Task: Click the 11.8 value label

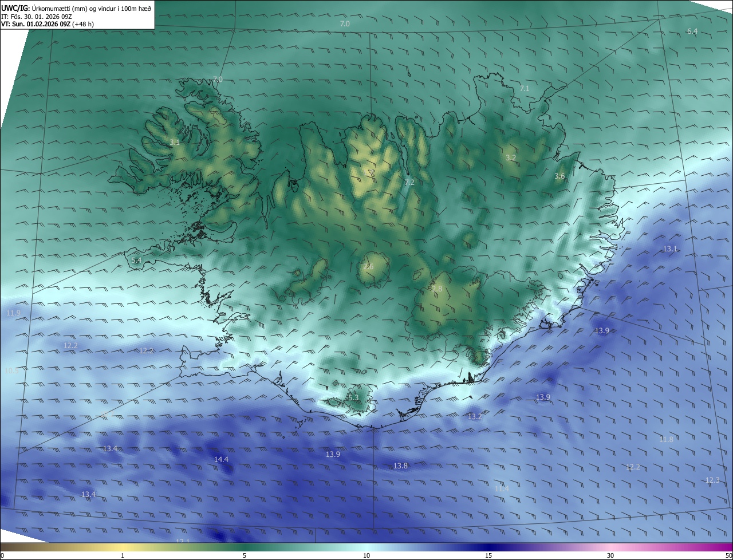Action: [666, 440]
